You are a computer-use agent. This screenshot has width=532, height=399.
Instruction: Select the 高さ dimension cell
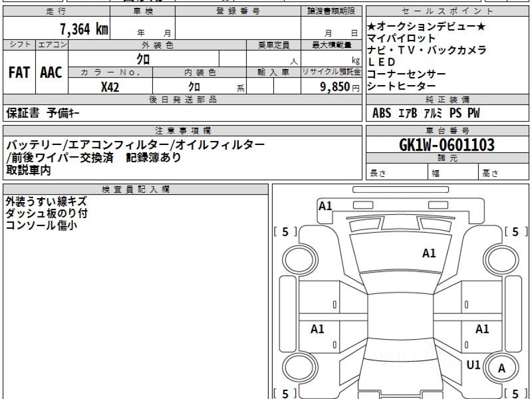coord(504,172)
